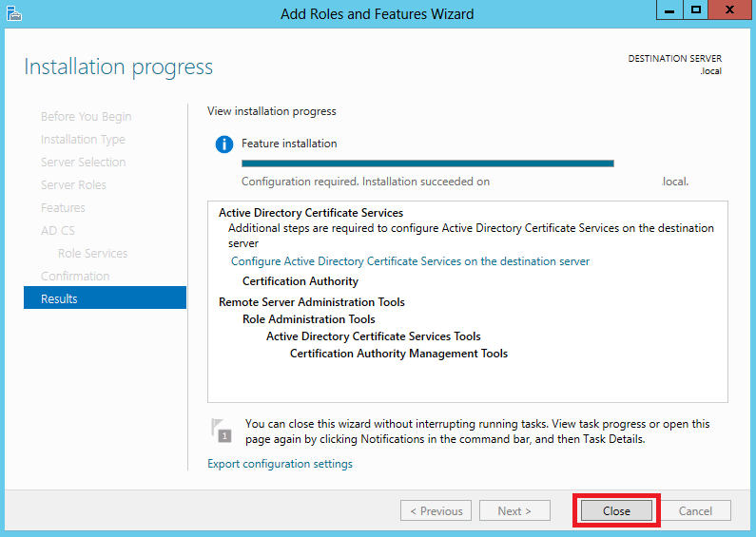
Task: Open the Before You Begin step
Action: [87, 117]
